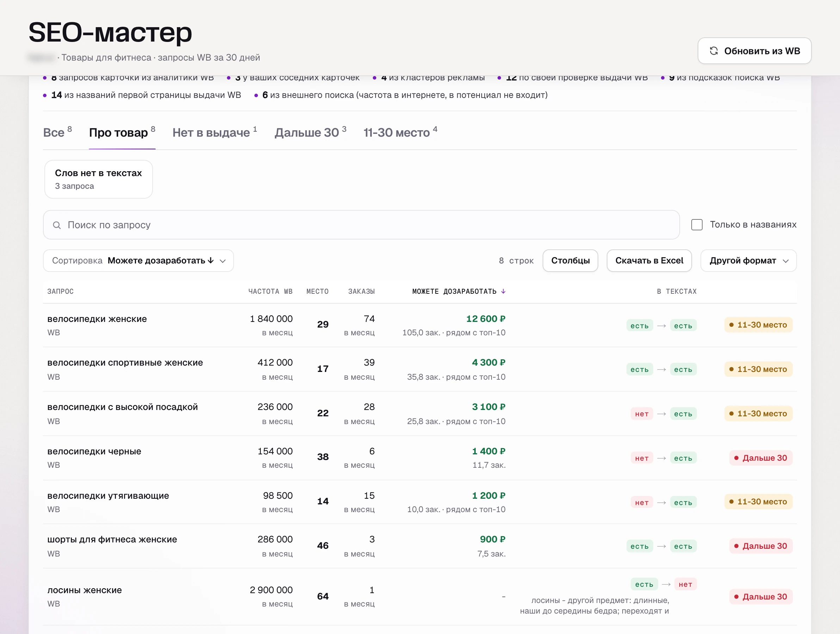The width and height of the screenshot is (840, 634).
Task: Click Дальше 30 badge in лосины женские row
Action: (761, 597)
